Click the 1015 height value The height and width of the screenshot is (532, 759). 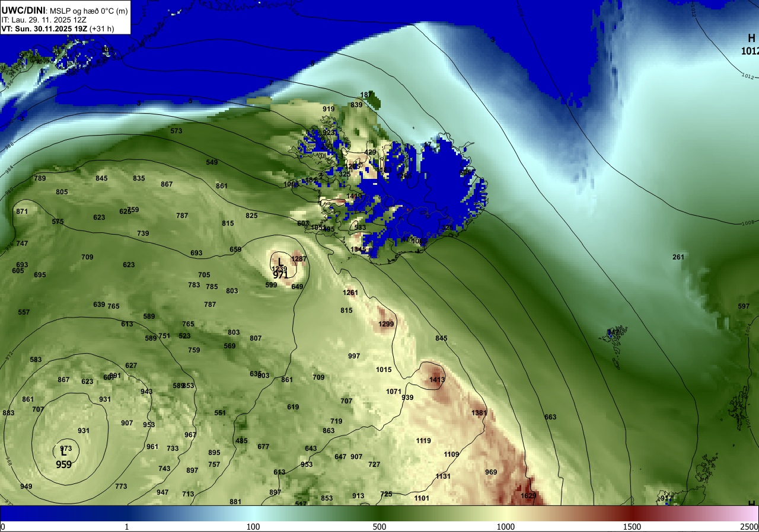384,370
